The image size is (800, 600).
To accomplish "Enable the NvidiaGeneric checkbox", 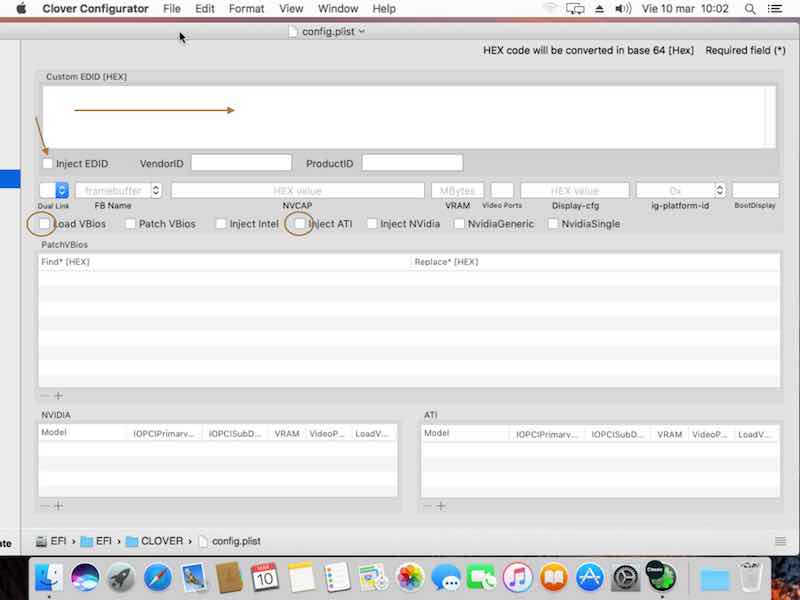I will click(x=459, y=223).
